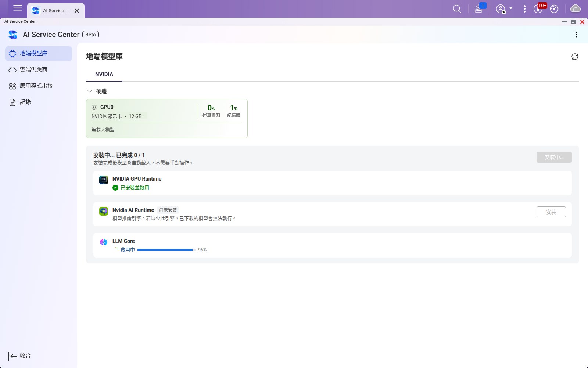Click the 尚未安裝 status tag
588x368 pixels.
tap(168, 210)
